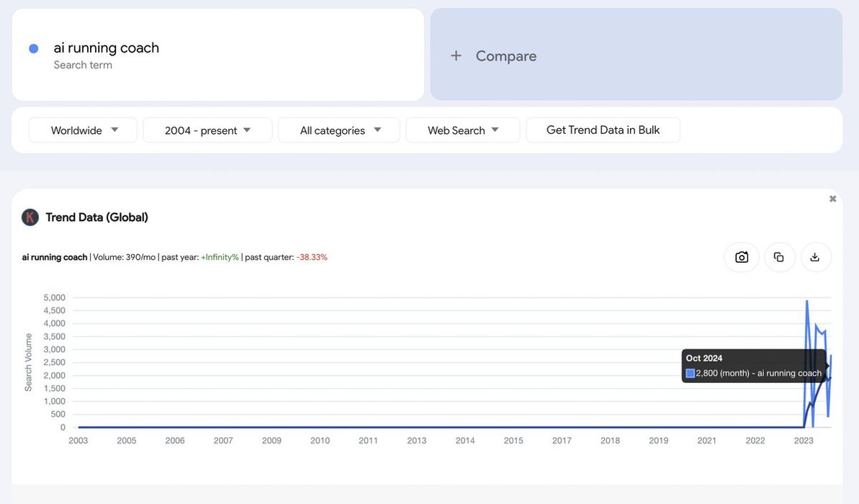This screenshot has width=859, height=504.
Task: Click the Trend Data (Global) heading
Action: (96, 217)
